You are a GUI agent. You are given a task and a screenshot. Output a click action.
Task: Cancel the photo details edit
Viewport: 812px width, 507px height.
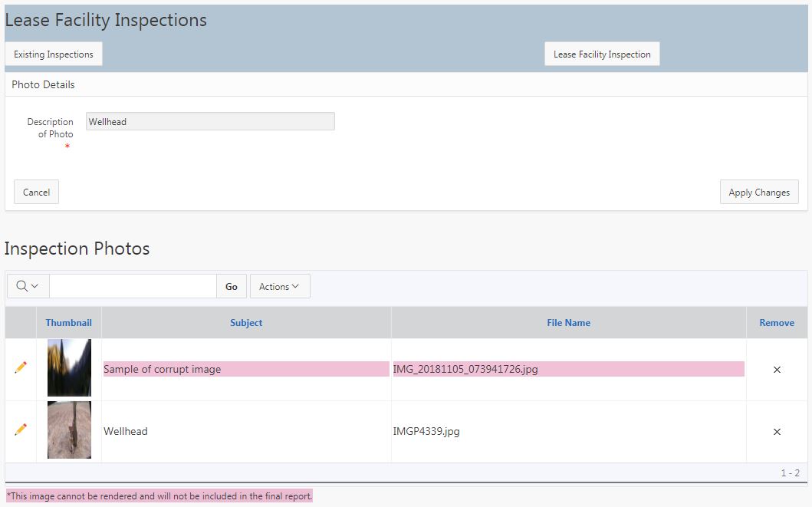36,193
